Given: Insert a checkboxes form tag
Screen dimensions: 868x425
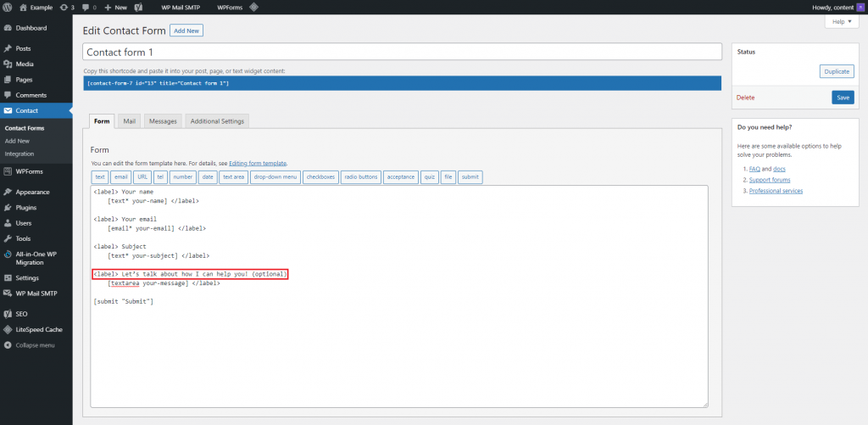Looking at the screenshot, I should (320, 177).
